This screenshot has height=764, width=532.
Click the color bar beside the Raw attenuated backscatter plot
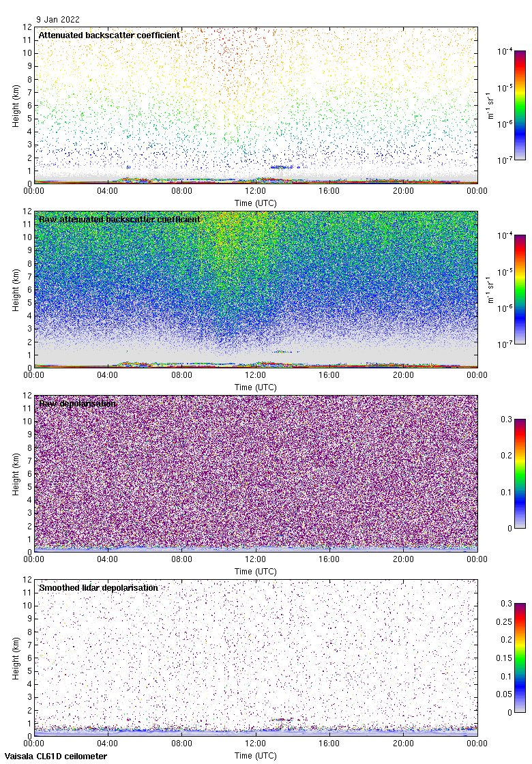520,289
